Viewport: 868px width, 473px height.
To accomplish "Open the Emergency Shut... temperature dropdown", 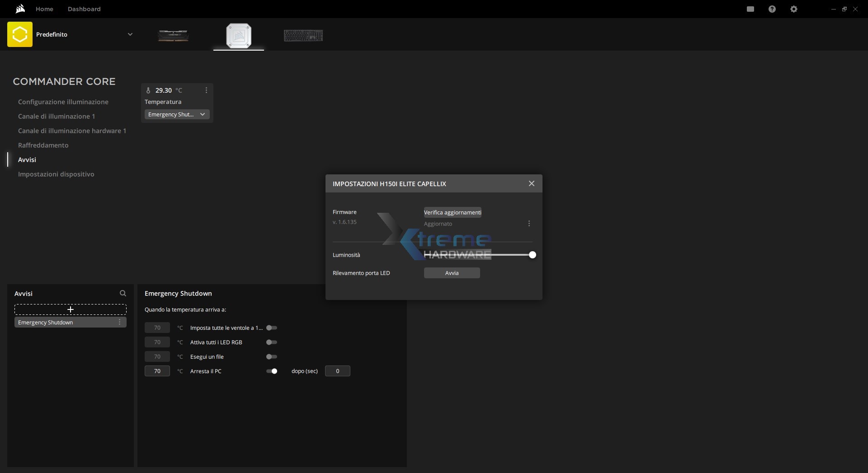I will 177,115.
